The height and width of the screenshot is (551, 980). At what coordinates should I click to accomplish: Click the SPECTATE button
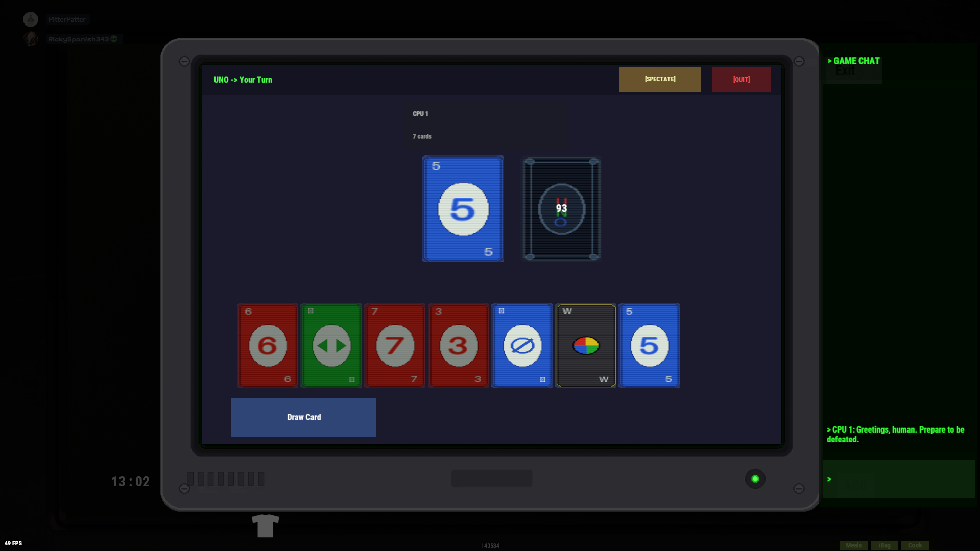[x=660, y=79]
